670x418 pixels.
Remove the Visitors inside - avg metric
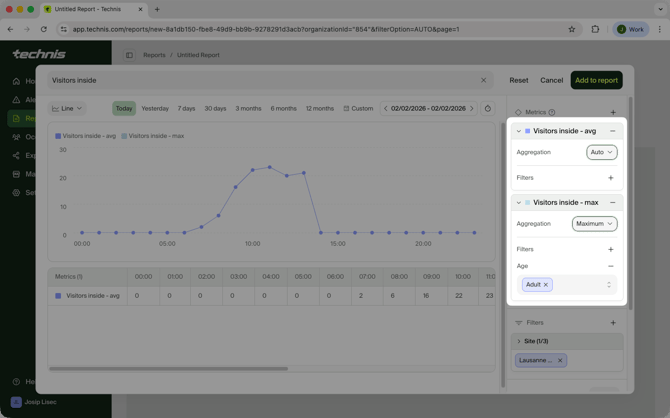coord(613,131)
